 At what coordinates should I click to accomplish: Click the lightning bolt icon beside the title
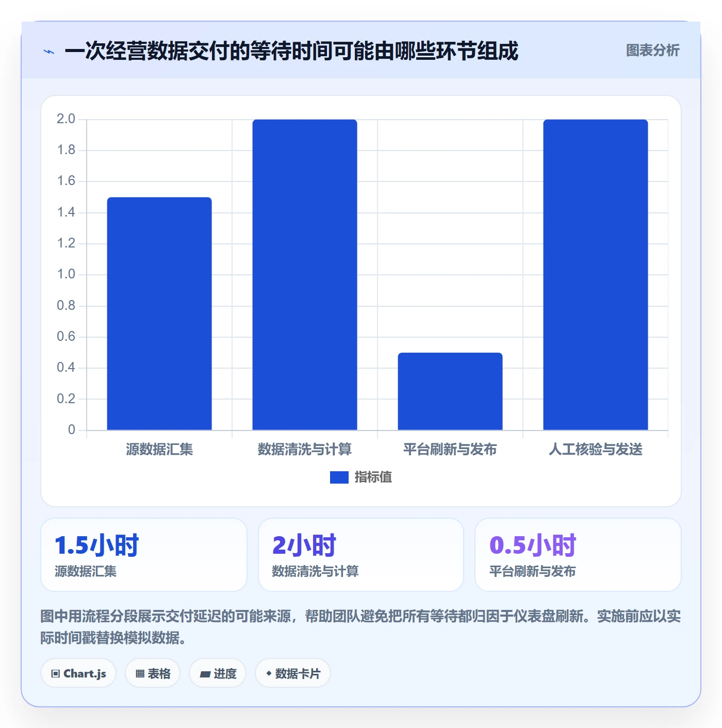[x=49, y=52]
